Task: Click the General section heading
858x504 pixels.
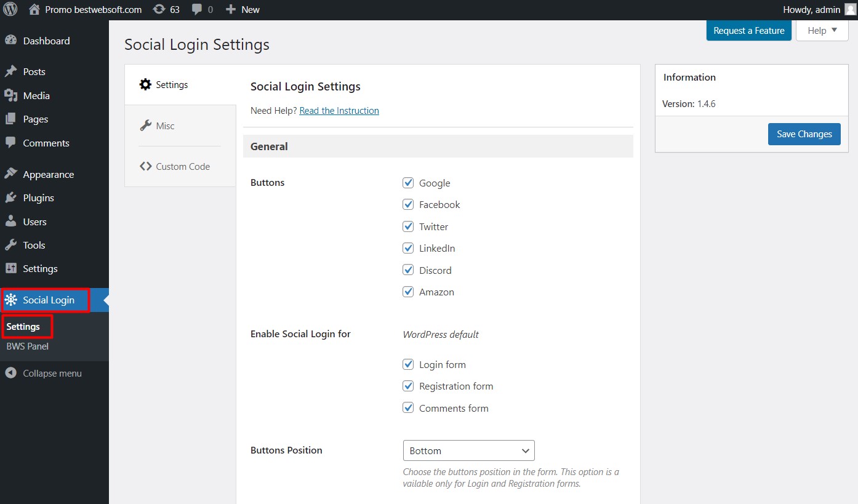Action: click(269, 146)
